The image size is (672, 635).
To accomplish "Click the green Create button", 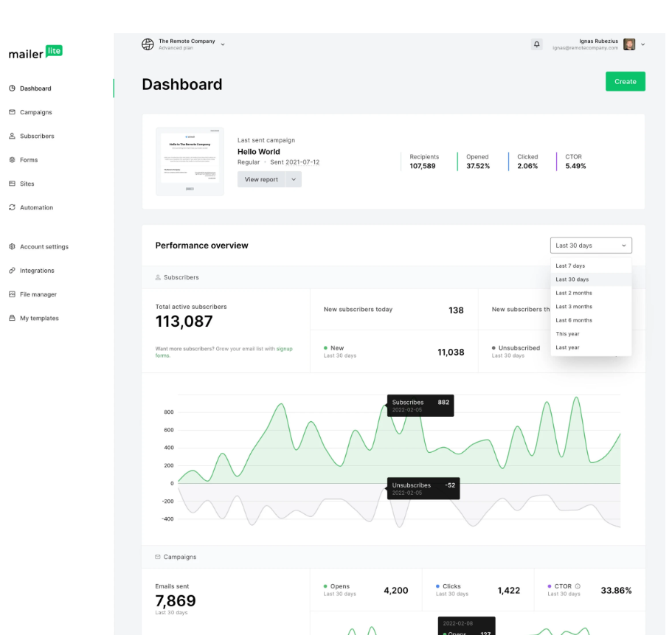I will [x=626, y=81].
